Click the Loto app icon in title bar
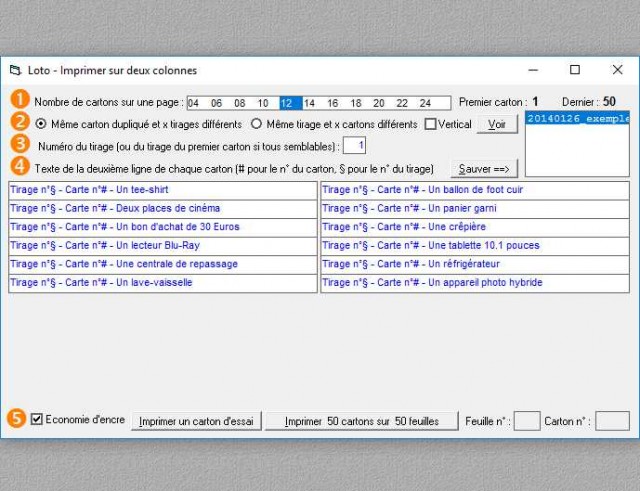 [x=15, y=70]
